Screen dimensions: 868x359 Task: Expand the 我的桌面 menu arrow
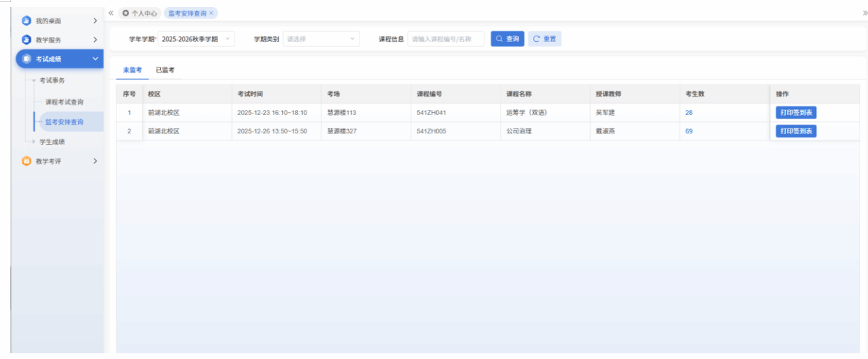pos(95,21)
